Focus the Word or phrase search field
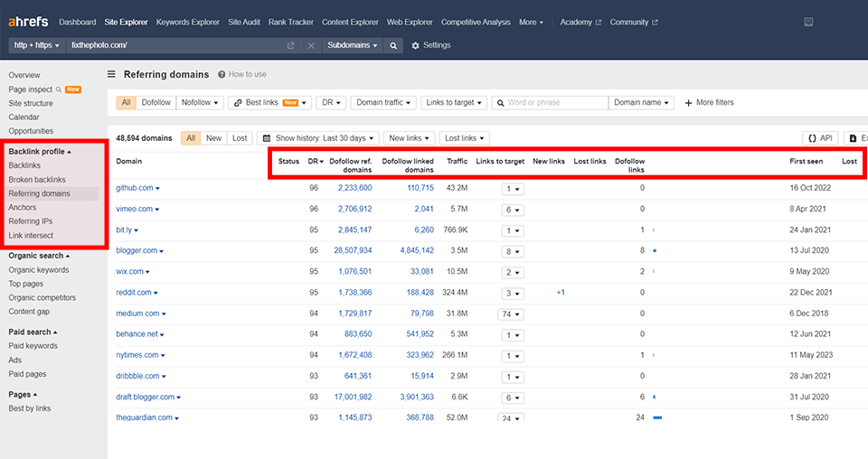 552,103
